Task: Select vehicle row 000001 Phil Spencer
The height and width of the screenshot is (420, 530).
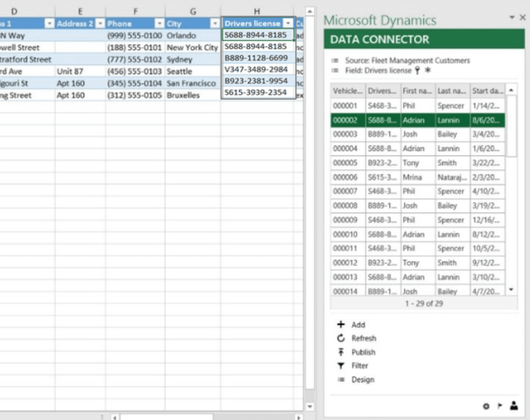Action: coord(418,105)
